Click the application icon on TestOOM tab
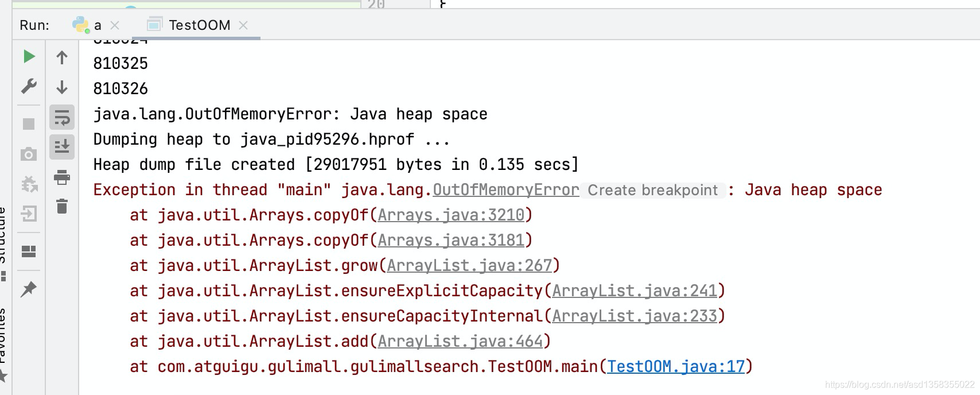The width and height of the screenshot is (980, 395). pyautogui.click(x=154, y=25)
